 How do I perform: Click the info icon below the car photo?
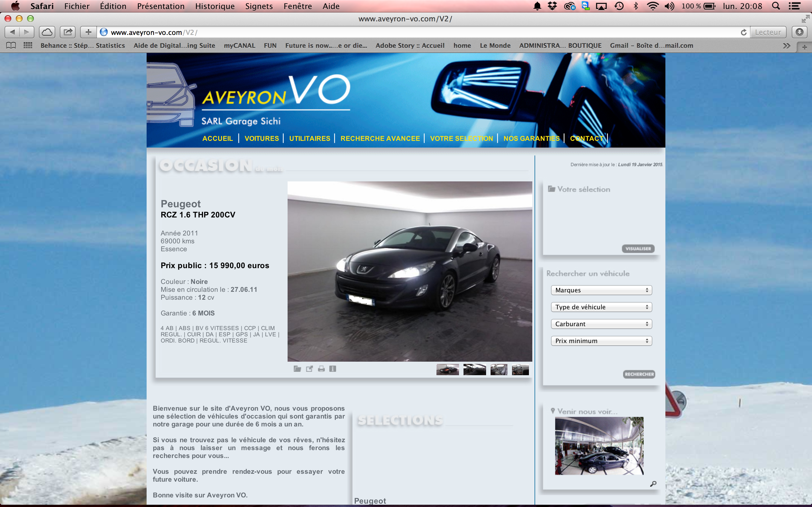tap(332, 369)
